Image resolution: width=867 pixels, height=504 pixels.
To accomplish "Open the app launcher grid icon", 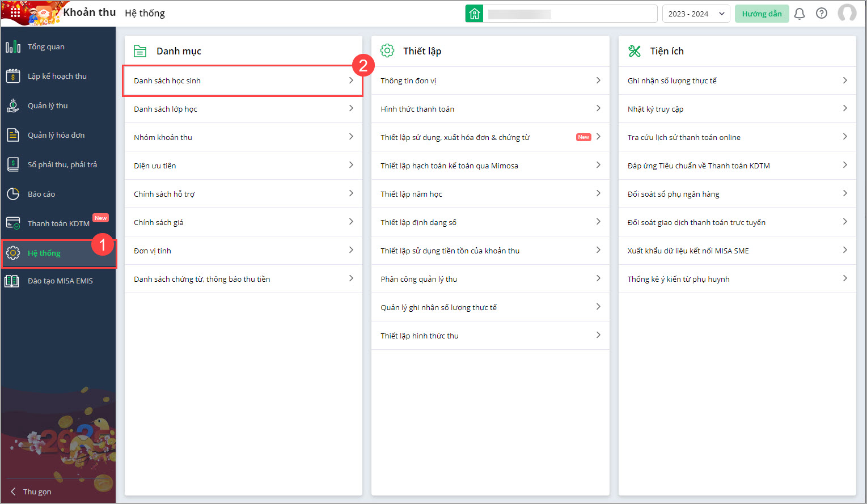I will tap(15, 12).
